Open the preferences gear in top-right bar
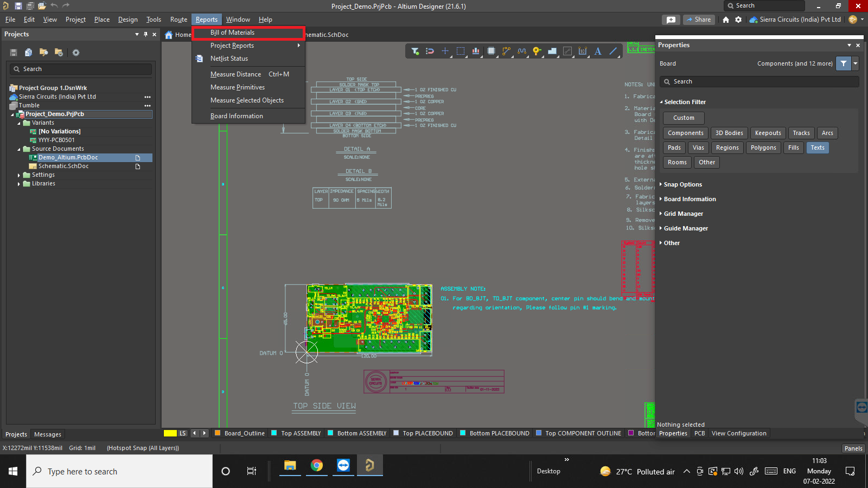The image size is (868, 488). [738, 20]
